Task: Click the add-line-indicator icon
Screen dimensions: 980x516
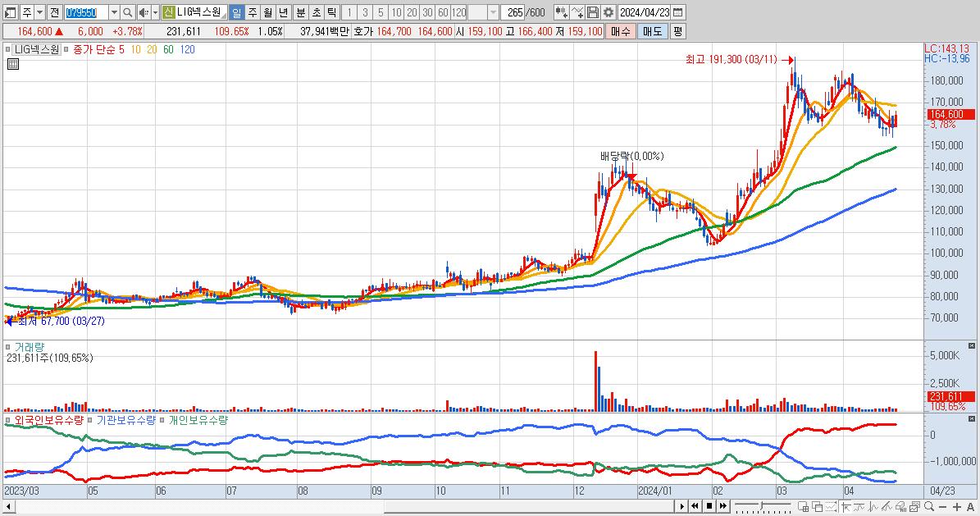Action: coord(577,12)
